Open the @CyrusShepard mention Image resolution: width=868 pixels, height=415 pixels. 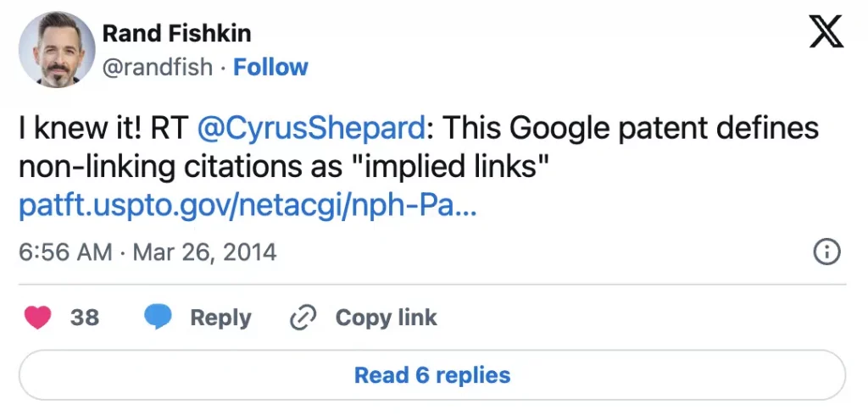click(311, 129)
